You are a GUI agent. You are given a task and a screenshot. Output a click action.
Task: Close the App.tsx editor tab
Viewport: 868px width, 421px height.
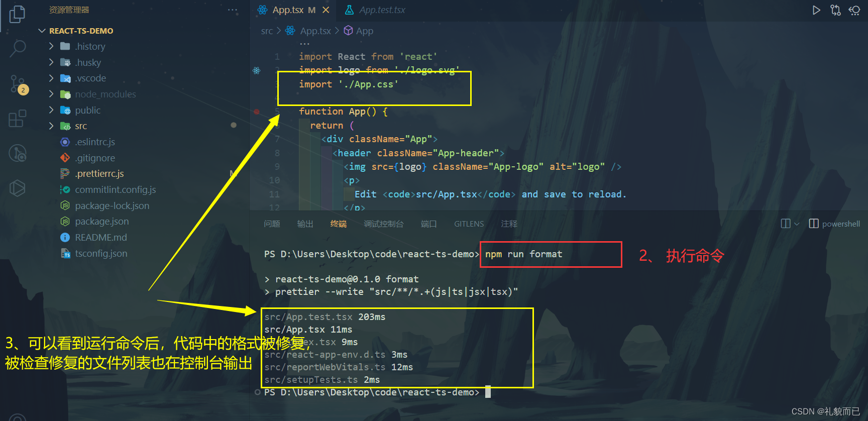[x=326, y=10]
